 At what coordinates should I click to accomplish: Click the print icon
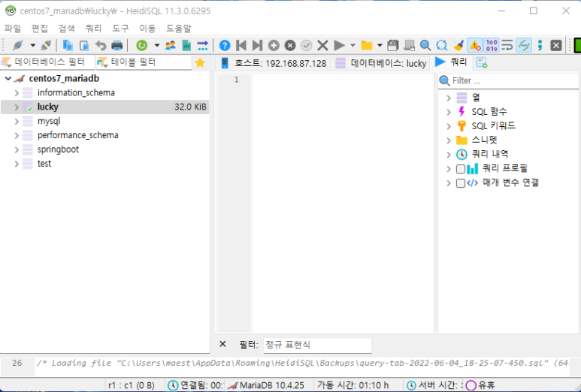(117, 46)
